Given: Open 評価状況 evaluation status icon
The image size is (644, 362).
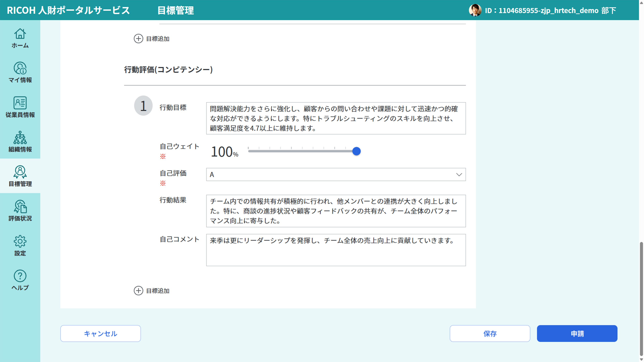Looking at the screenshot, I should point(20,207).
